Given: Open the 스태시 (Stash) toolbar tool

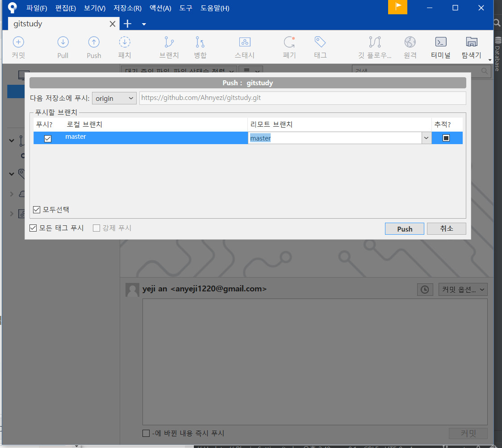Looking at the screenshot, I should (x=245, y=47).
